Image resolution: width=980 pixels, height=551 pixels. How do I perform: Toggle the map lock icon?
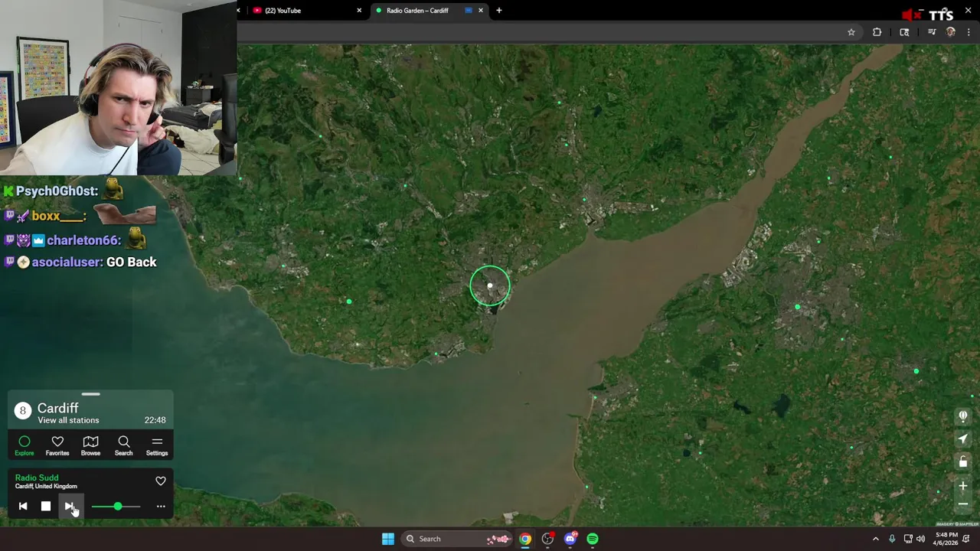coord(963,461)
